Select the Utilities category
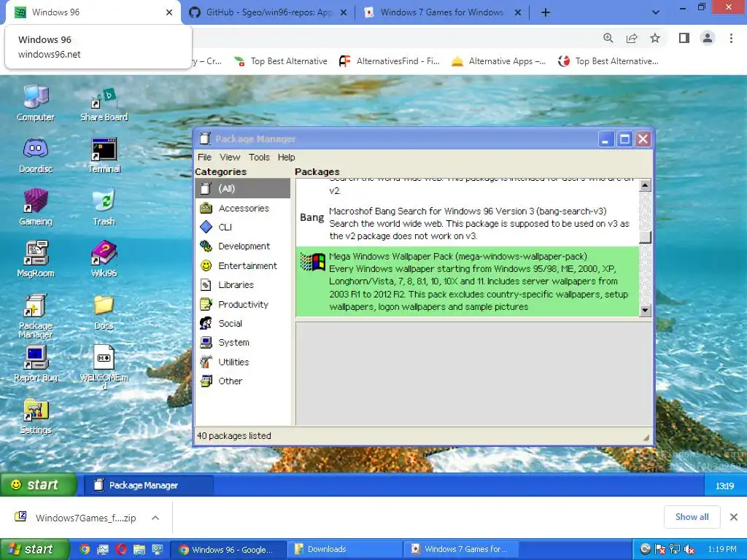Screen dimensions: 747x560 click(x=243, y=362)
